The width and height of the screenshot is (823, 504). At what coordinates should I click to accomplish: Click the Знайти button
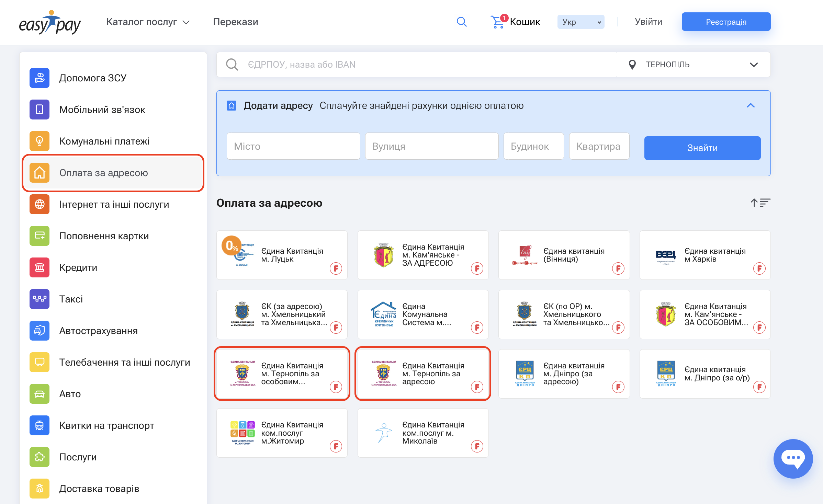point(702,148)
